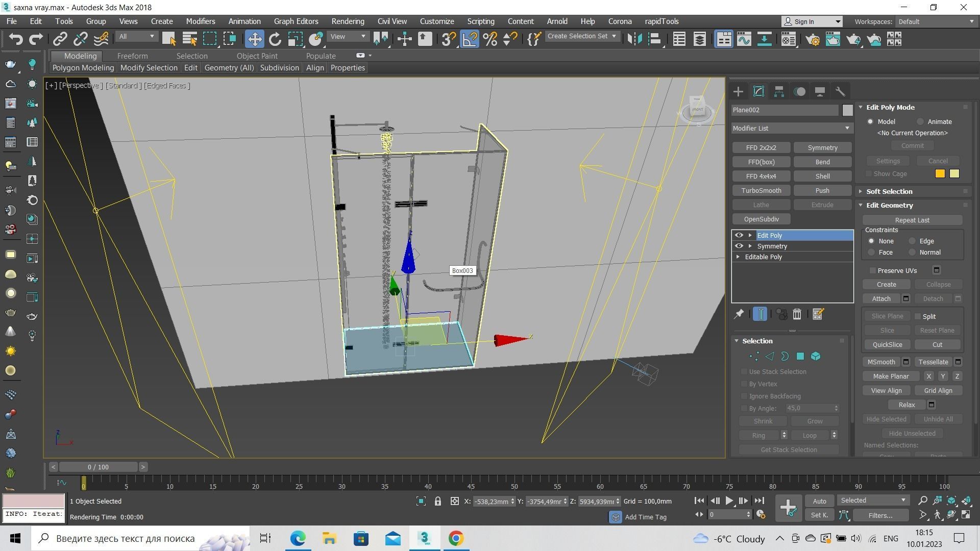Open the Hierarchy command panel tab
Viewport: 980px width, 551px height.
pos(779,91)
